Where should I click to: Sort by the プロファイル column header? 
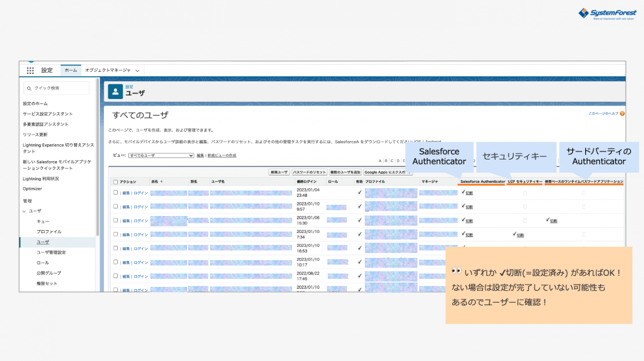point(375,182)
